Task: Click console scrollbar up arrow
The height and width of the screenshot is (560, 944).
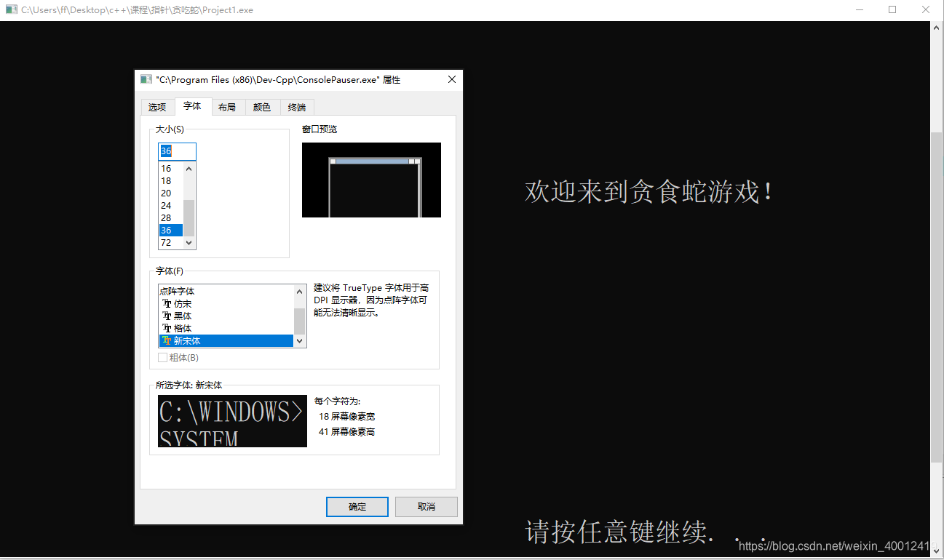Action: click(937, 27)
